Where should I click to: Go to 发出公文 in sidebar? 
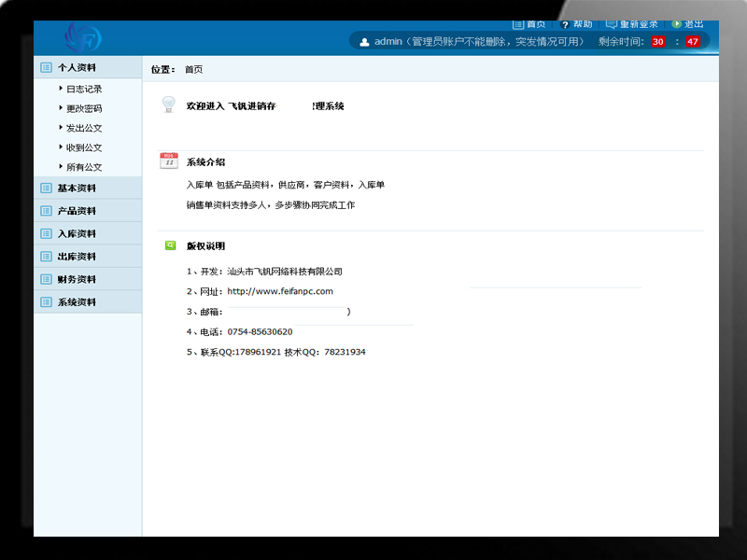[x=84, y=128]
